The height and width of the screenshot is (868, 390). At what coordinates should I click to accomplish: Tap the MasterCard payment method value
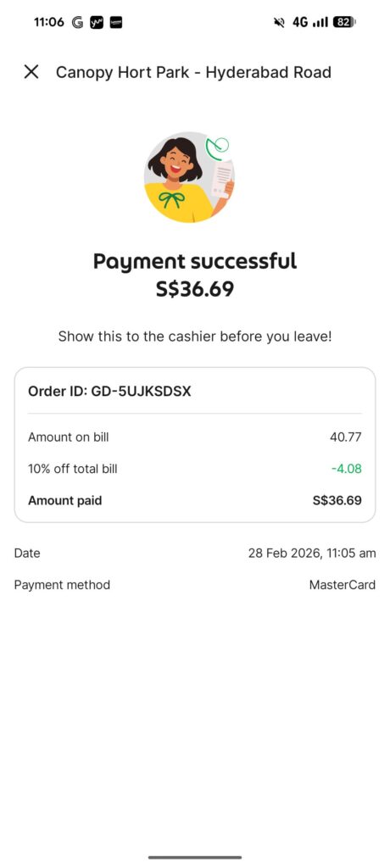(x=343, y=585)
